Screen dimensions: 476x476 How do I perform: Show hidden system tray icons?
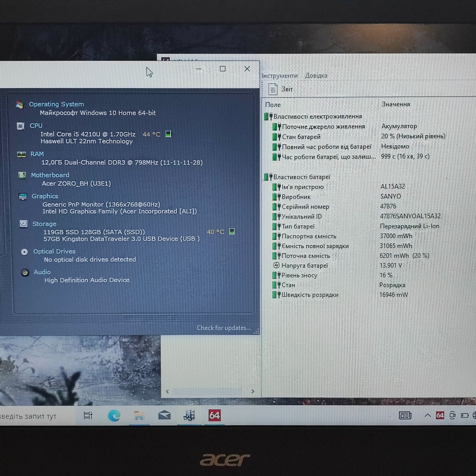coord(428,415)
